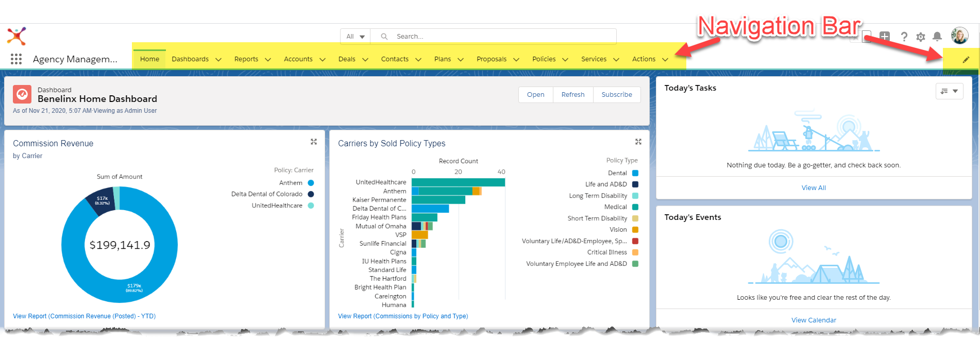
Task: Click the search magnifier icon
Action: 384,37
